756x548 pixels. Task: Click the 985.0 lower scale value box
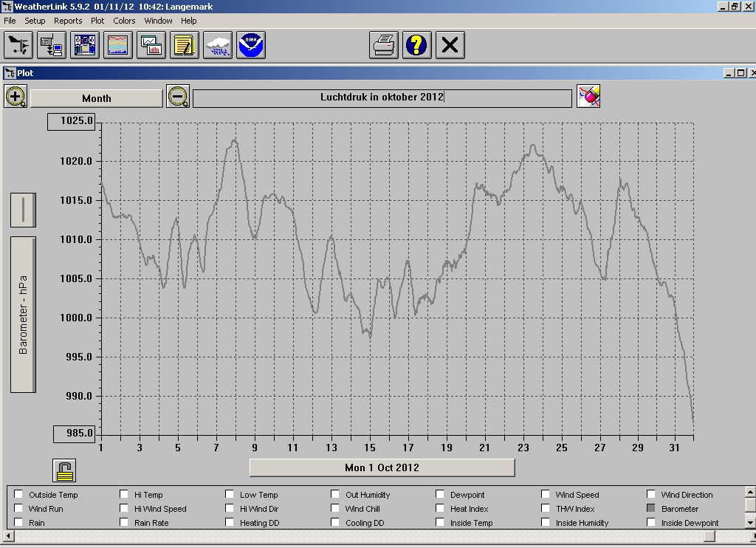75,434
